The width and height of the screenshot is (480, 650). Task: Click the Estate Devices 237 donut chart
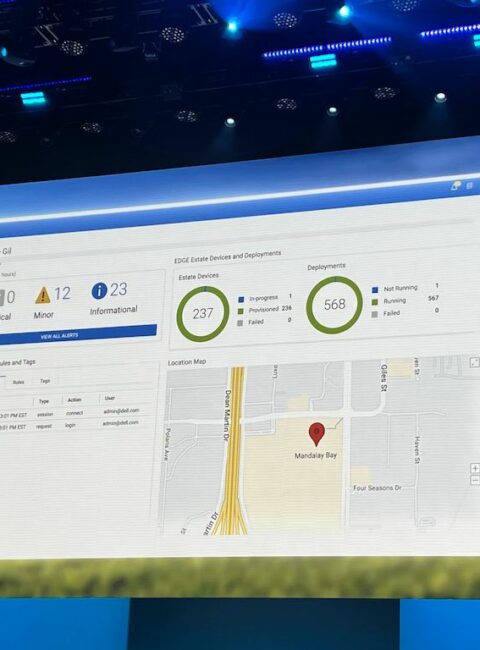[x=203, y=314]
